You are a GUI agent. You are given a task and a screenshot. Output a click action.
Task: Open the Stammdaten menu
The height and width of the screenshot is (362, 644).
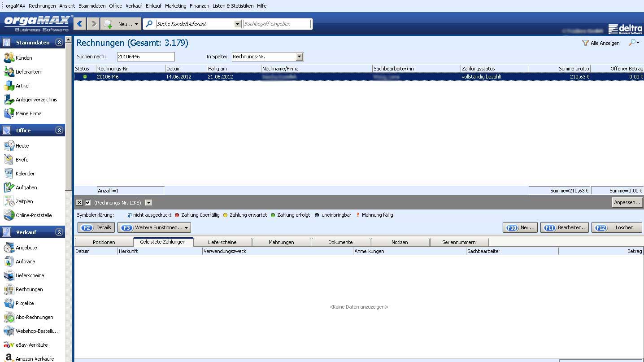point(92,6)
